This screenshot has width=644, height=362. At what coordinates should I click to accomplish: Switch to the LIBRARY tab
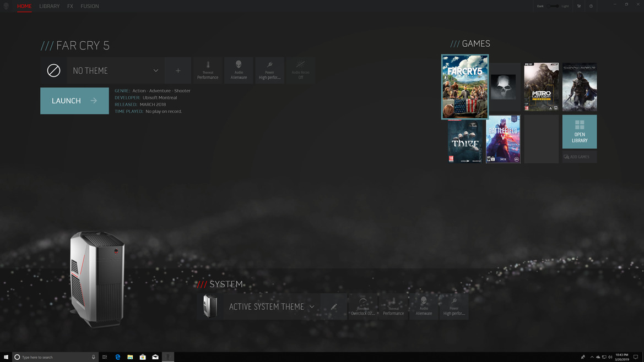49,6
